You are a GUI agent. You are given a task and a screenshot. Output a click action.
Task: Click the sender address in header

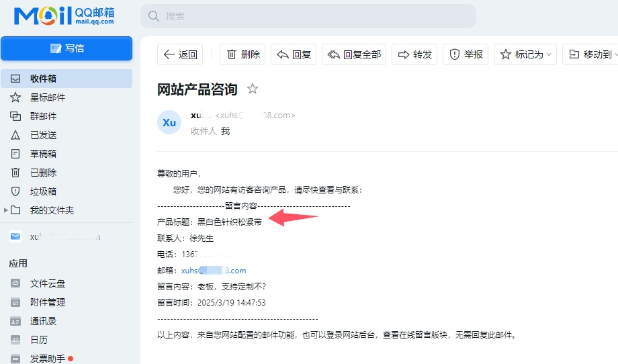255,116
